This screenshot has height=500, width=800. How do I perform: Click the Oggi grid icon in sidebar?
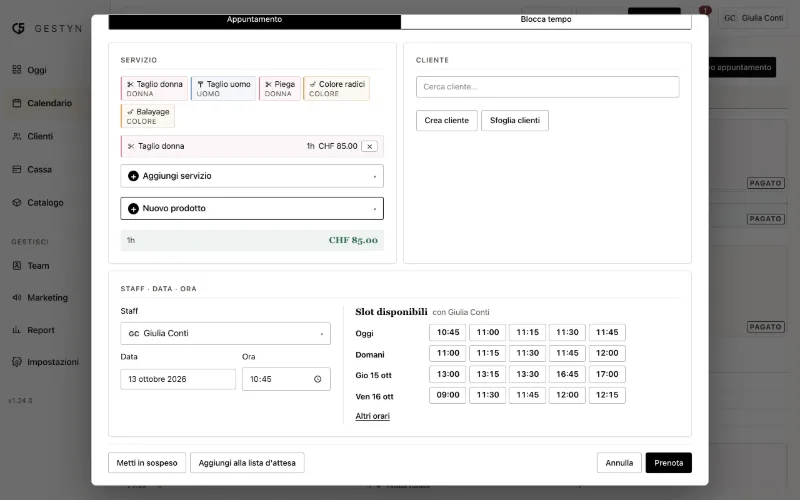[x=17, y=69]
